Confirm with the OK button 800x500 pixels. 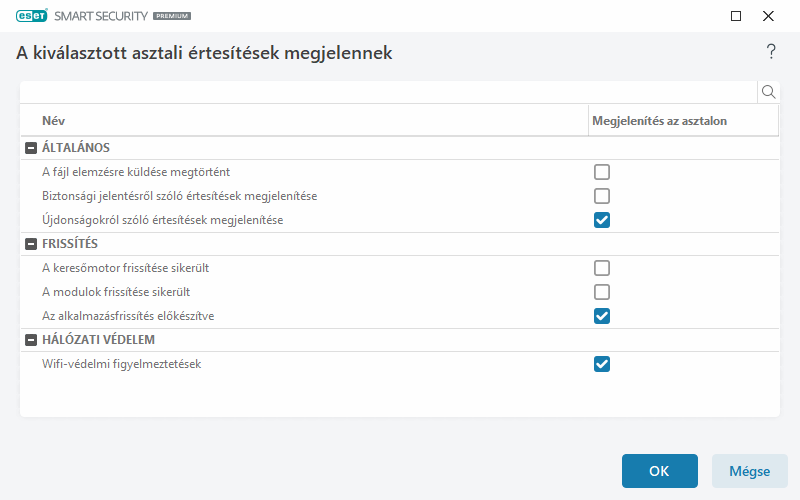tap(659, 471)
